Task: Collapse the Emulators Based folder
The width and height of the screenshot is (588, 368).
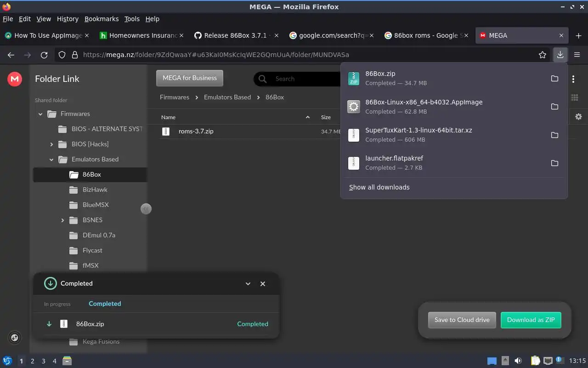Action: pos(51,160)
